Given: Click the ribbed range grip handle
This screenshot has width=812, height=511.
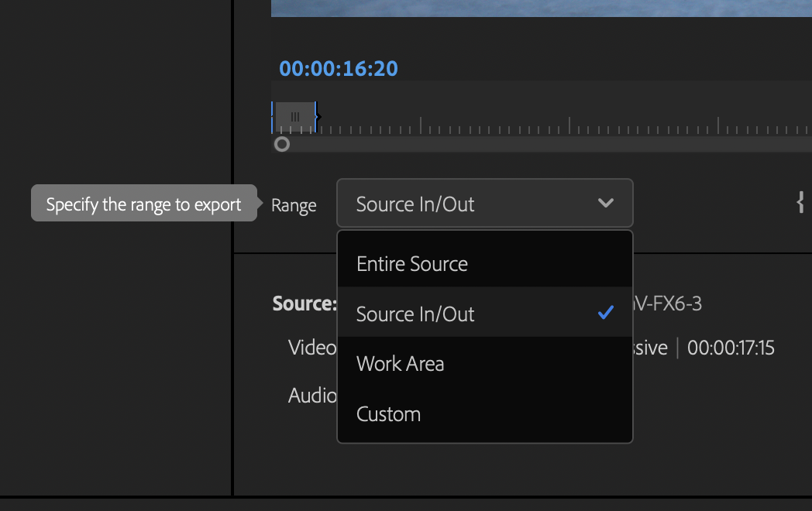Looking at the screenshot, I should click(295, 116).
